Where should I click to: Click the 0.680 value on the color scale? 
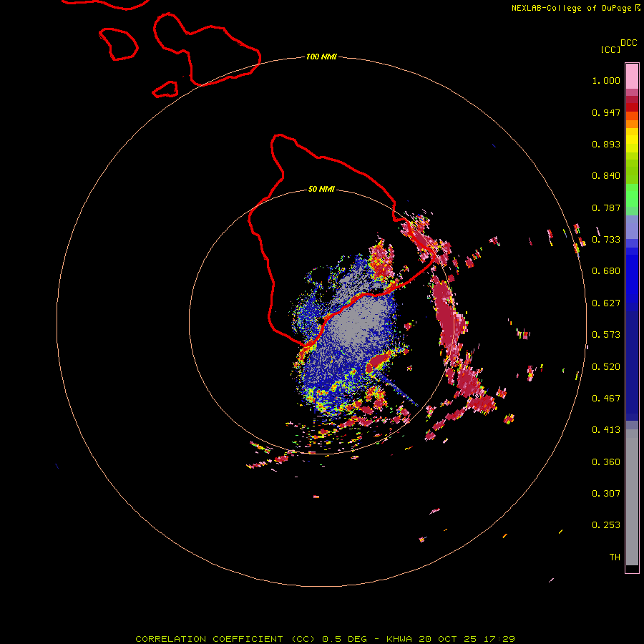(606, 271)
